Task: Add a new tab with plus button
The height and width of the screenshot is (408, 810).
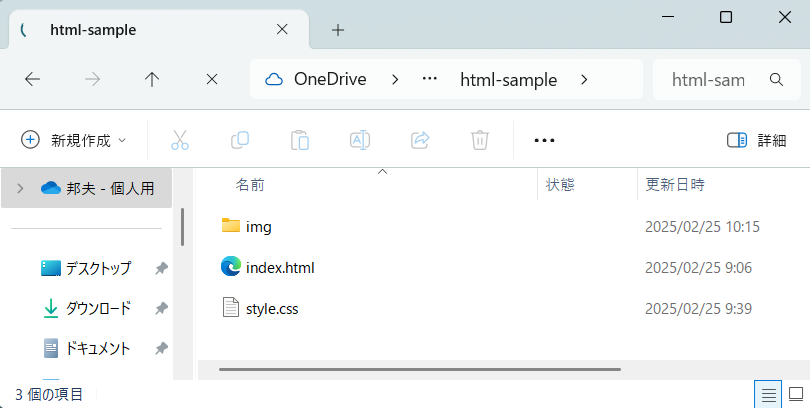Action: (338, 30)
